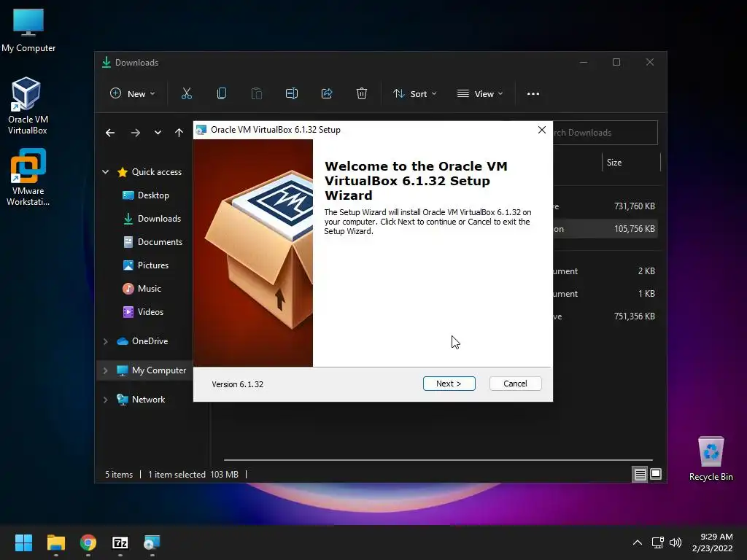Image resolution: width=747 pixels, height=560 pixels.
Task: Open the View dropdown menu
Action: coord(480,94)
